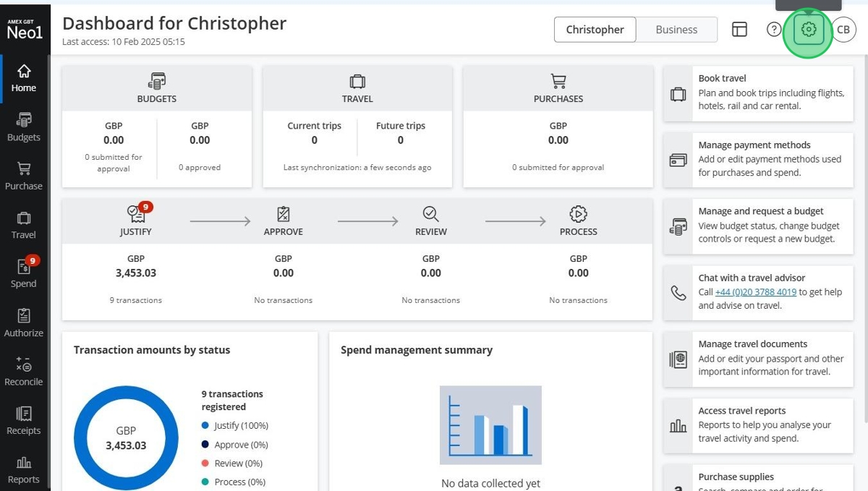Call the +44 (0)20 3788 4019 link
This screenshot has width=868, height=491.
pyautogui.click(x=756, y=292)
